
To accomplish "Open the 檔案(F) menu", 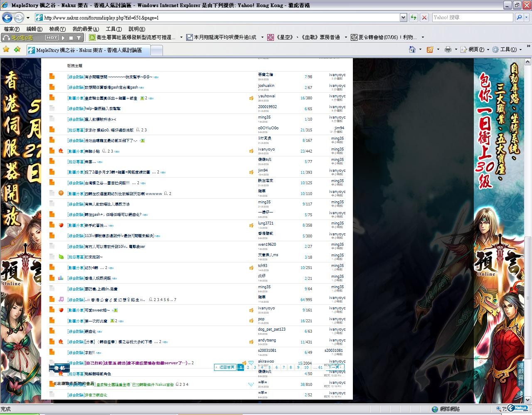I will (12, 29).
